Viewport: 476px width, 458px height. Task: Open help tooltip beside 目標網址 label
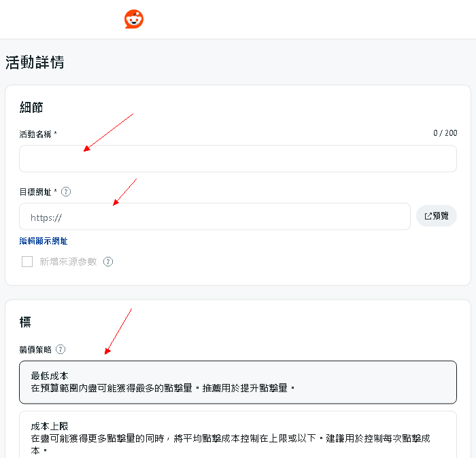[x=66, y=192]
